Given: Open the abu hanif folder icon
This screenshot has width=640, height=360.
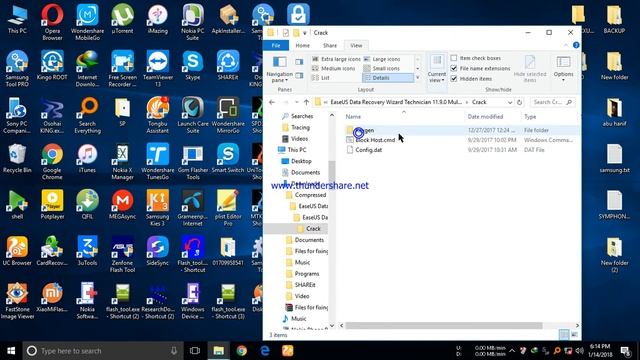Looking at the screenshot, I should point(614,111).
